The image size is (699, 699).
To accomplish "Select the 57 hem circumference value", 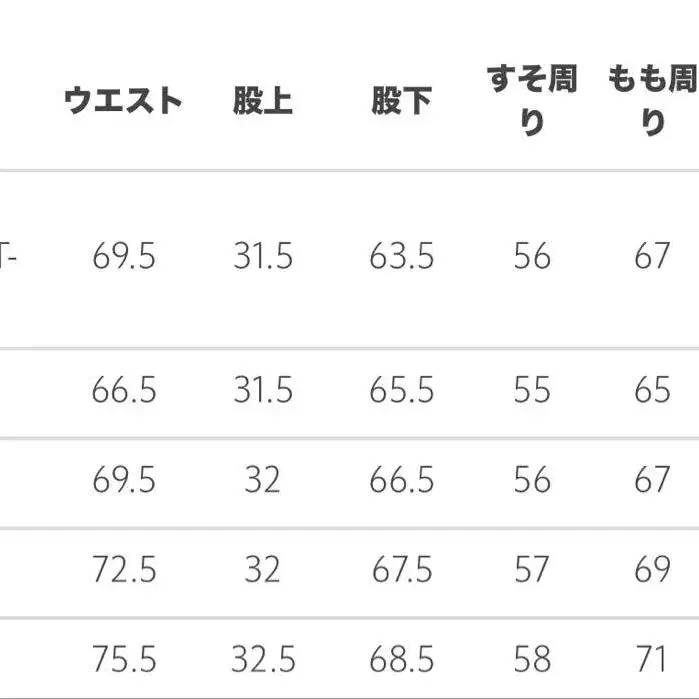I will pyautogui.click(x=532, y=570).
